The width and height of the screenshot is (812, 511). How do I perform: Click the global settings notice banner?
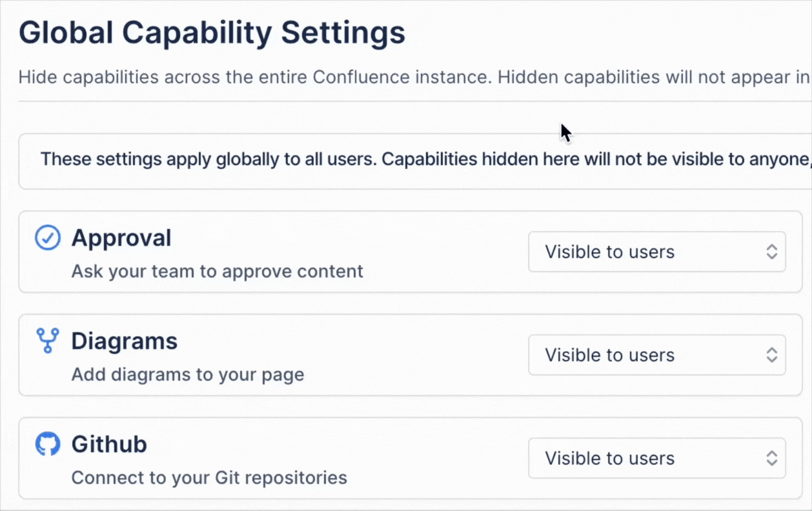[x=406, y=161]
